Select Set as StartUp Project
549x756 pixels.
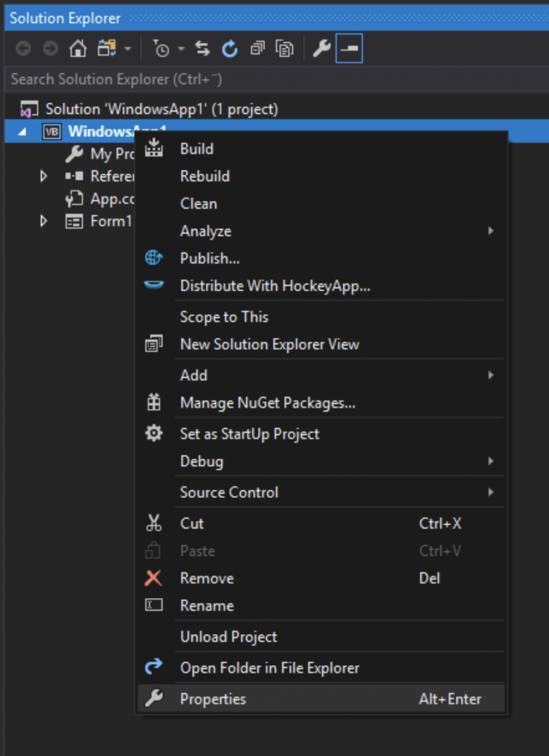point(249,433)
